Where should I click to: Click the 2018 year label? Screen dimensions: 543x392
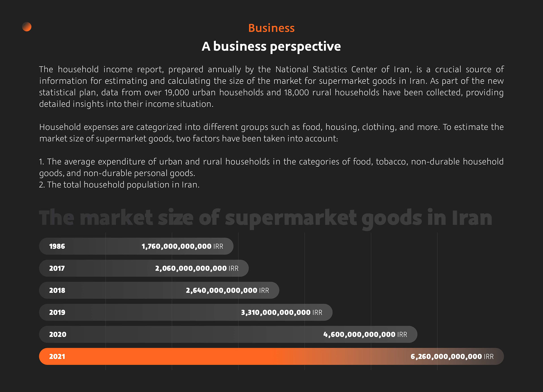(x=57, y=291)
